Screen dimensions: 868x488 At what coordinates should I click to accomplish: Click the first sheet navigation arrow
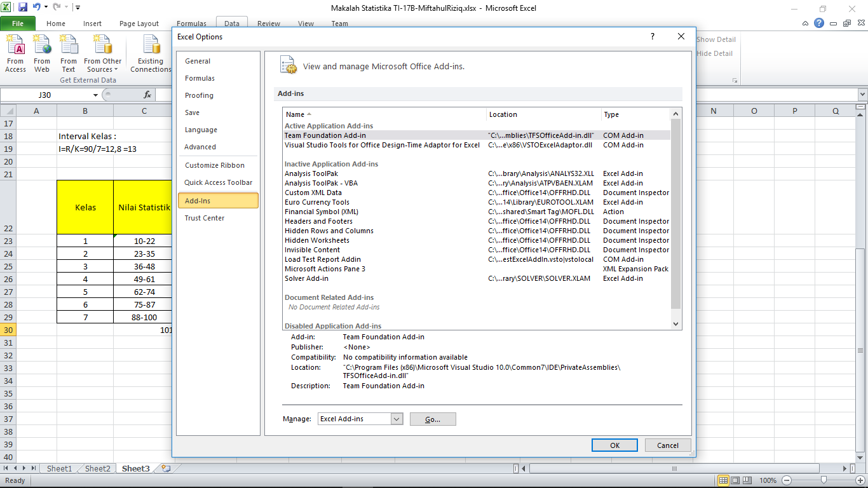pyautogui.click(x=6, y=468)
